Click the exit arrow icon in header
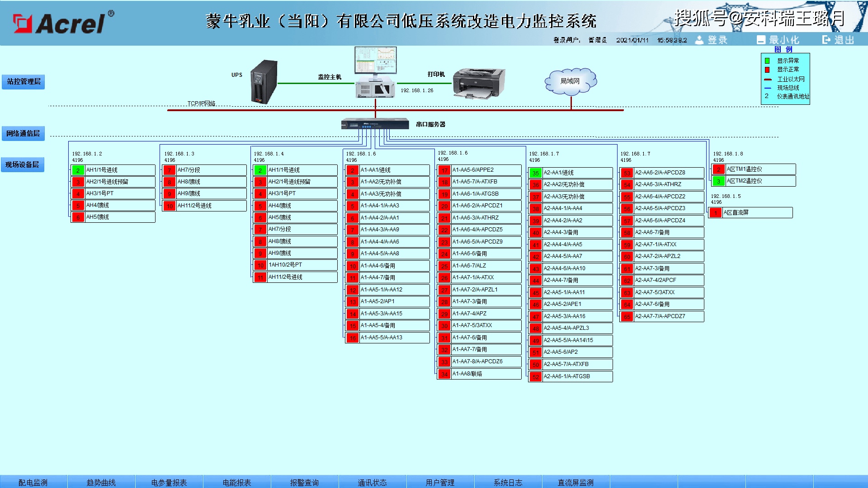The image size is (868, 488). [x=826, y=40]
